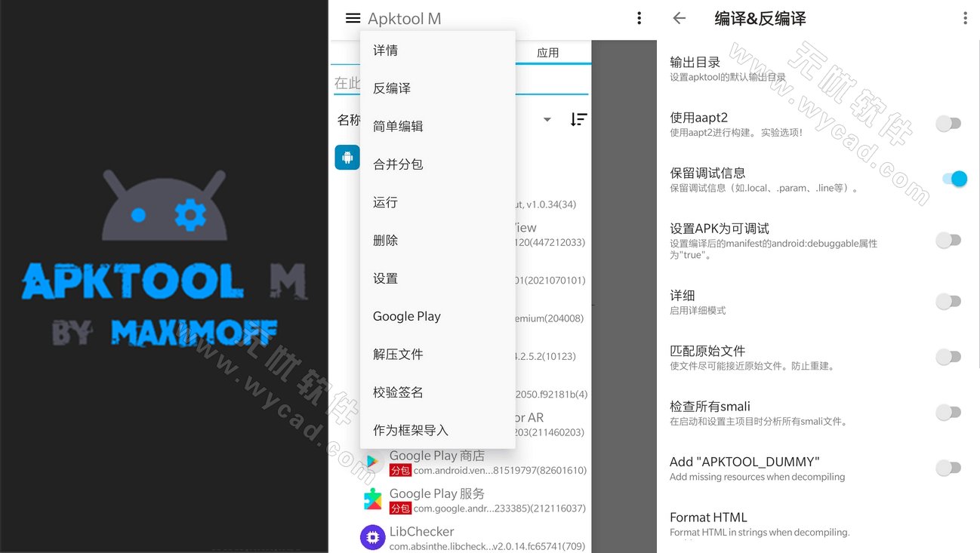Viewport: 980px width, 553px height.
Task: Choose Google Play menu entry
Action: pos(438,316)
